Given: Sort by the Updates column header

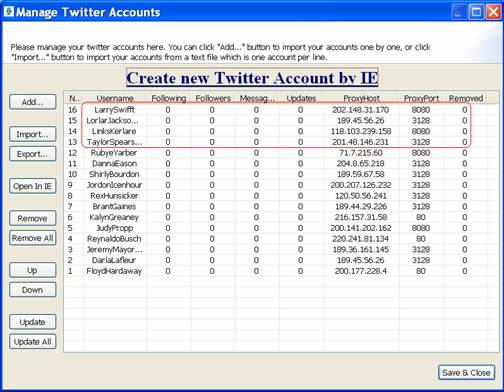Looking at the screenshot, I should coord(301,98).
